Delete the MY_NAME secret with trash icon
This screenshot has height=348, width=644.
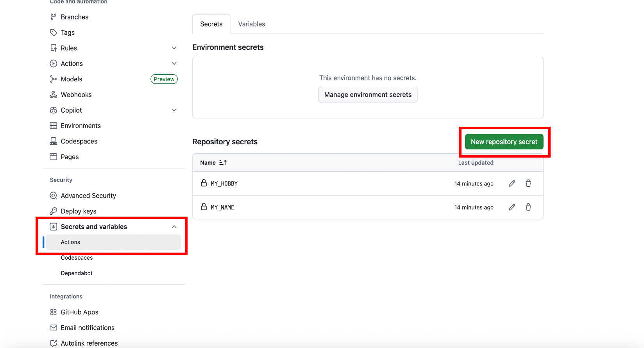tap(528, 207)
